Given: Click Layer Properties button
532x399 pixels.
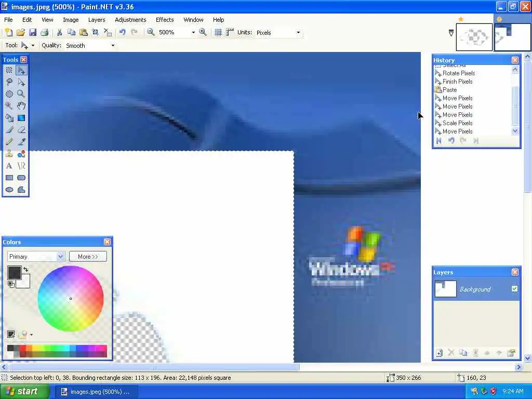Looking at the screenshot, I should [x=511, y=353].
